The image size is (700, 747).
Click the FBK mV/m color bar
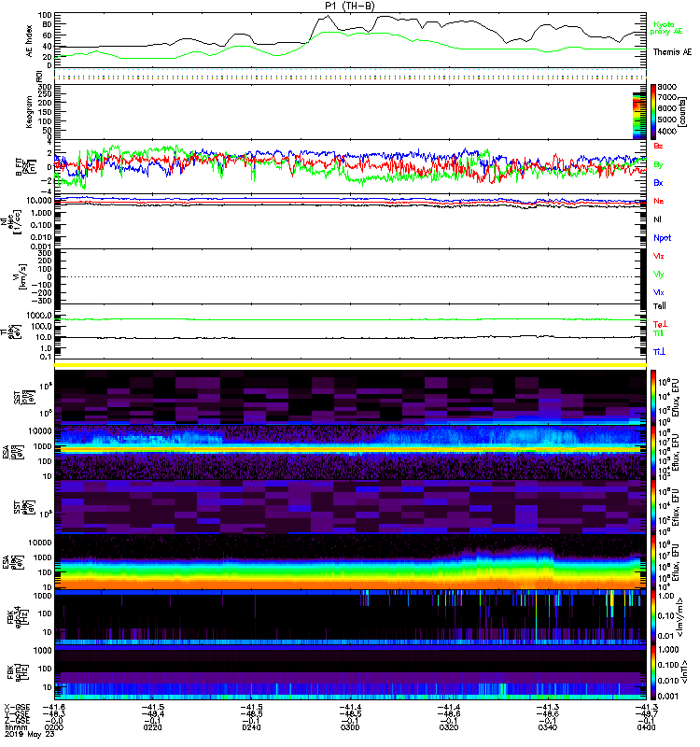[653, 617]
